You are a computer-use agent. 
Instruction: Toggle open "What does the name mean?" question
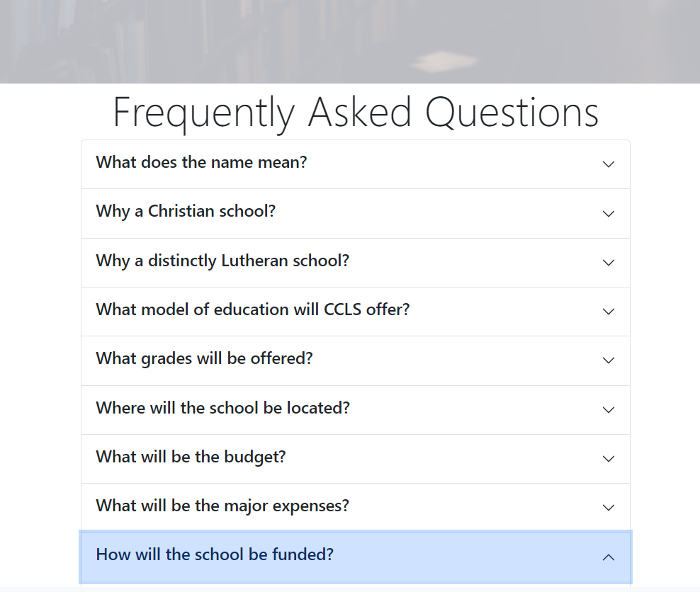[x=201, y=164]
